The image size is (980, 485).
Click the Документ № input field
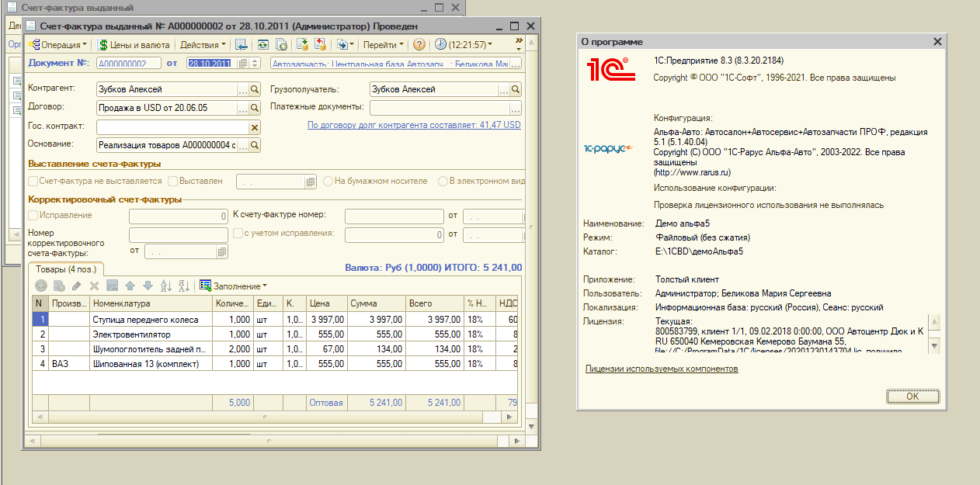(129, 64)
